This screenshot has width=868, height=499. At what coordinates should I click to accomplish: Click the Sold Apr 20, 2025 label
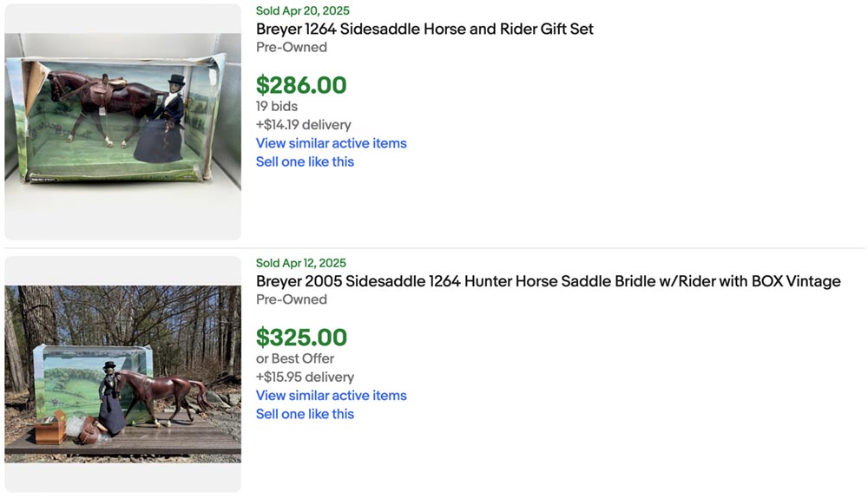pos(302,11)
